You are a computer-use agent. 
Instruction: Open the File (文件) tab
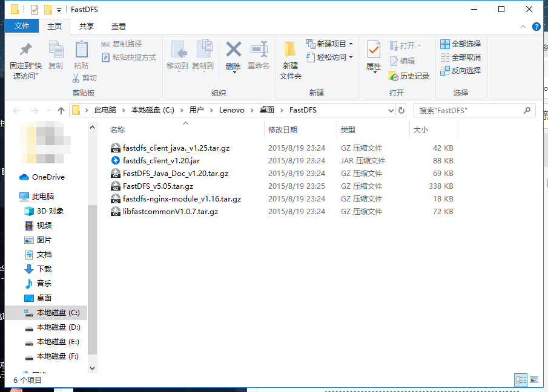[22, 26]
